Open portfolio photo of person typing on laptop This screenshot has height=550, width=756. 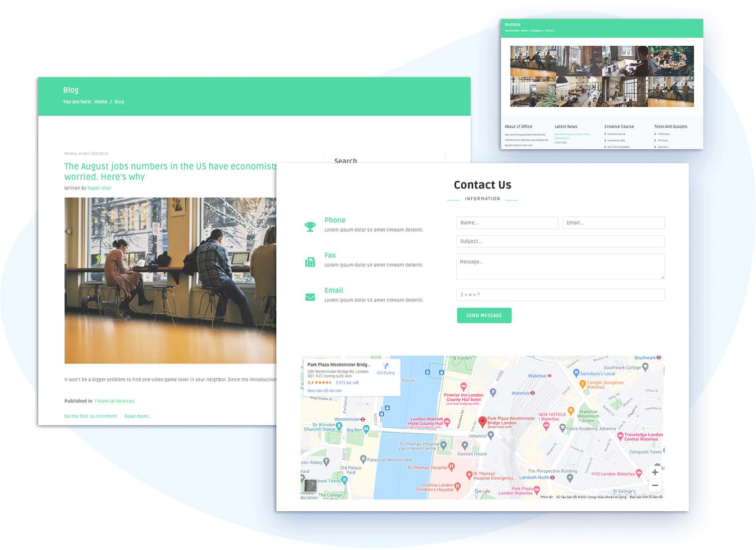[x=625, y=61]
